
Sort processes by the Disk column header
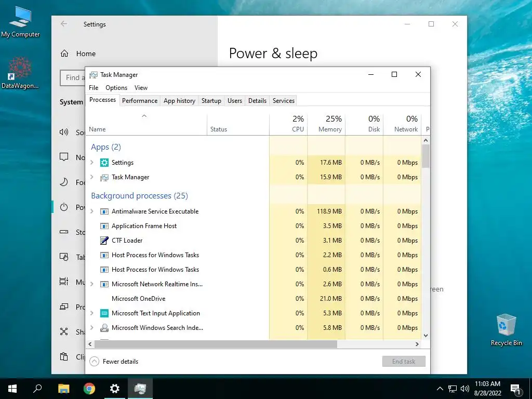(364, 124)
